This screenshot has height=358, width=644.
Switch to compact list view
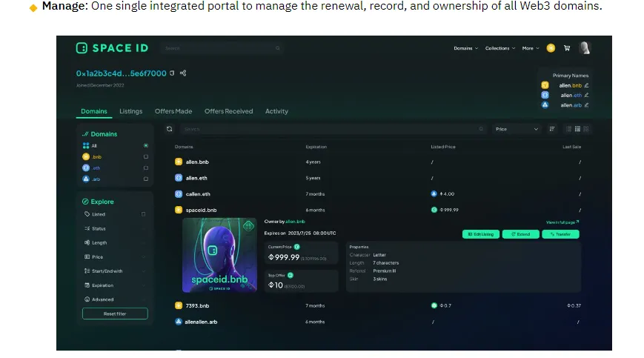[x=569, y=129]
